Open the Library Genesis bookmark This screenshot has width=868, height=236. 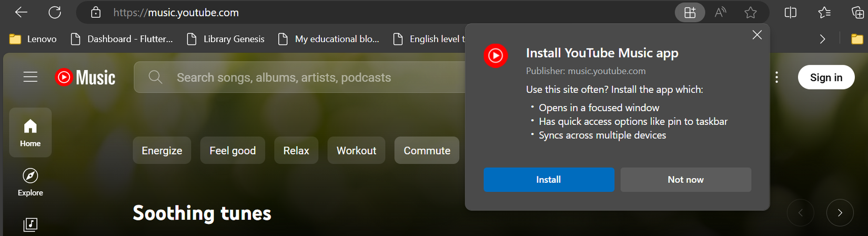(226, 39)
